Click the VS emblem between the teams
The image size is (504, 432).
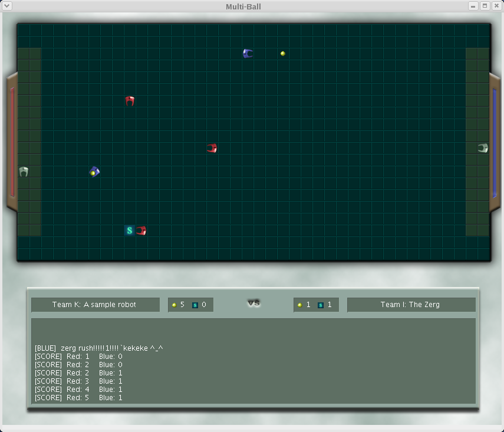[253, 303]
